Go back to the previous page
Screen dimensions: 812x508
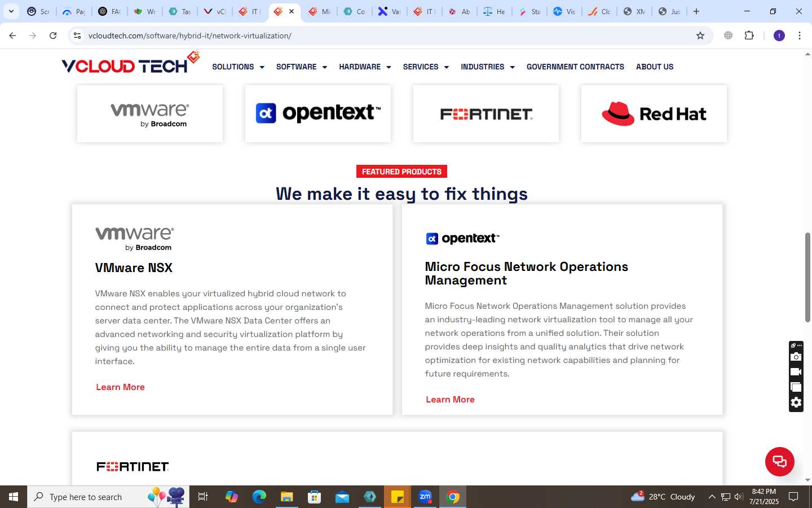[x=12, y=36]
